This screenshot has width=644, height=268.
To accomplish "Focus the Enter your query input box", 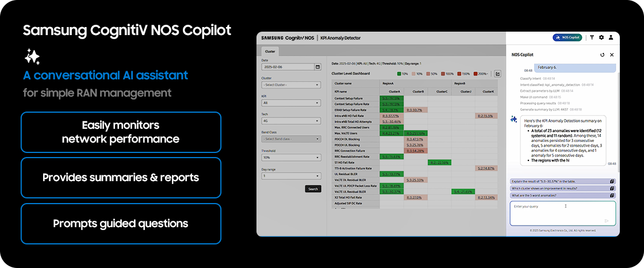I will (x=563, y=213).
